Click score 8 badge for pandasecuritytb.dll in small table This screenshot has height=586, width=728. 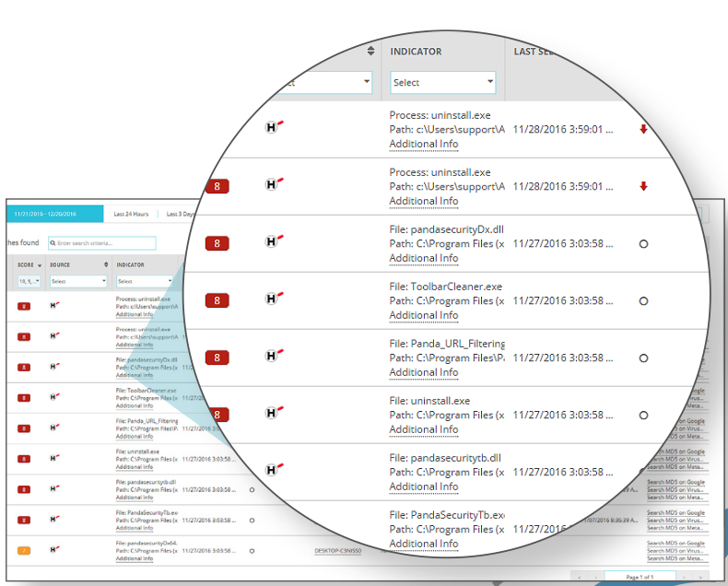(x=24, y=489)
